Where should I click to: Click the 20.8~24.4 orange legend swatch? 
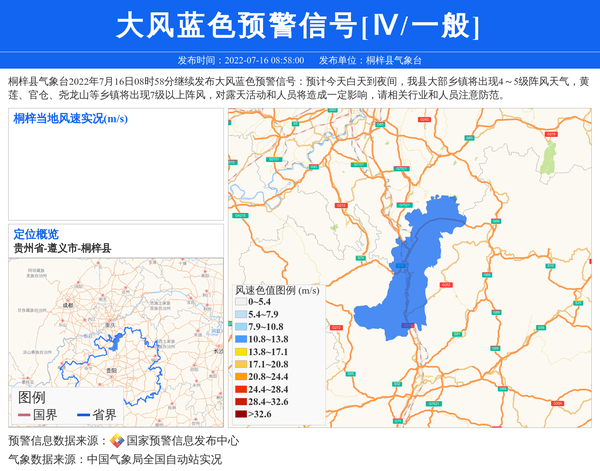[x=241, y=377]
